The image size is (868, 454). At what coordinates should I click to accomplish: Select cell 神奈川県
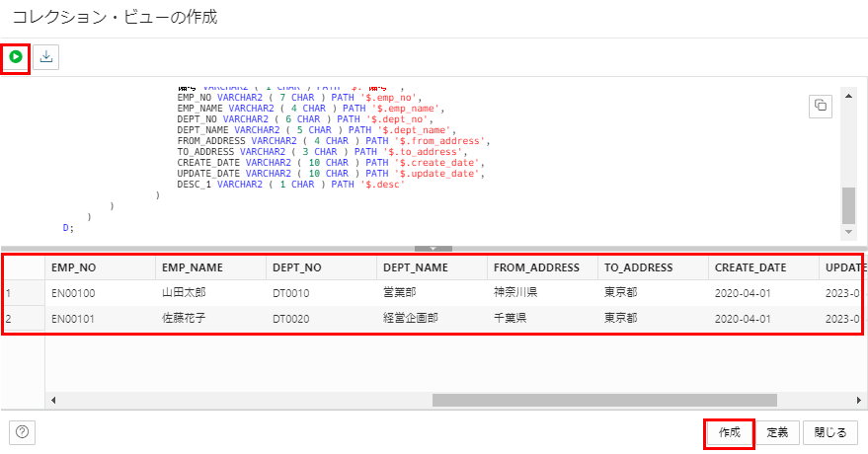click(x=542, y=293)
